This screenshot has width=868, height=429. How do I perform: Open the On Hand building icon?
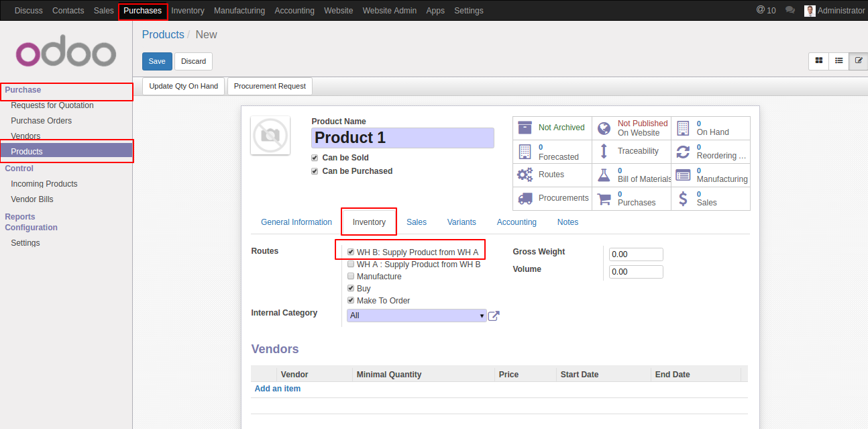[x=683, y=128]
